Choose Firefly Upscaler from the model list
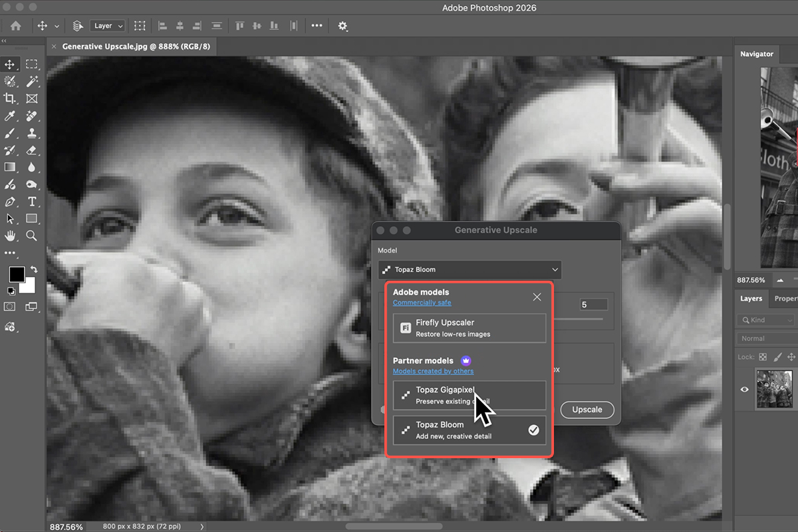The image size is (798, 532). point(469,328)
